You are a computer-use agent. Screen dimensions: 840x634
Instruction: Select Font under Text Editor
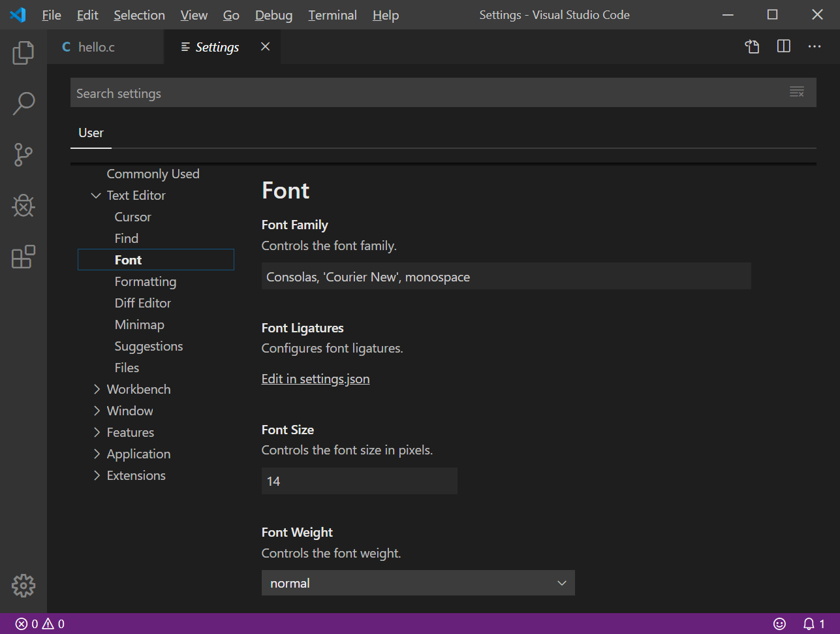point(155,260)
